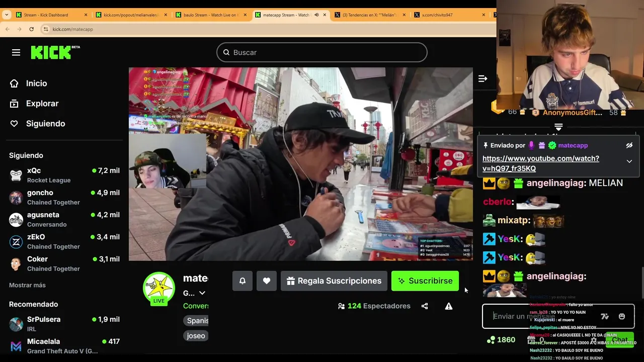Click the matecapp LIVE star avatar

pyautogui.click(x=159, y=288)
